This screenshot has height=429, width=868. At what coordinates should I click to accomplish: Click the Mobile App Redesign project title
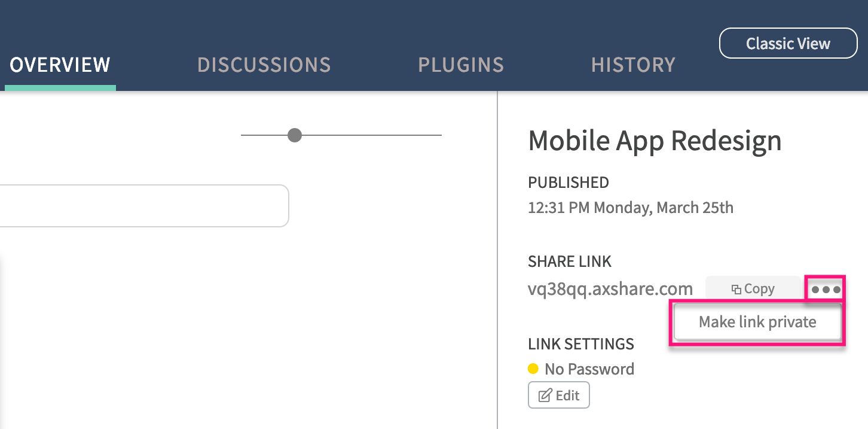pyautogui.click(x=655, y=141)
